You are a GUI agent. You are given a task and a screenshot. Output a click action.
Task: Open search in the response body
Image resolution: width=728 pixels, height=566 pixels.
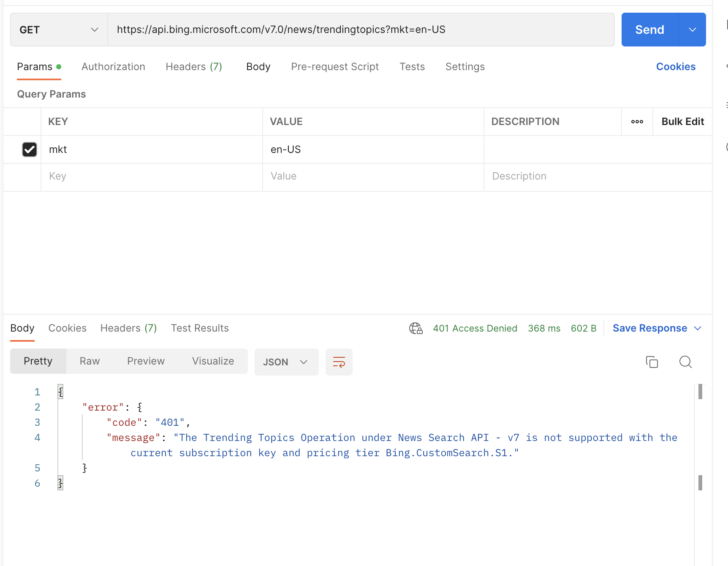click(x=685, y=362)
